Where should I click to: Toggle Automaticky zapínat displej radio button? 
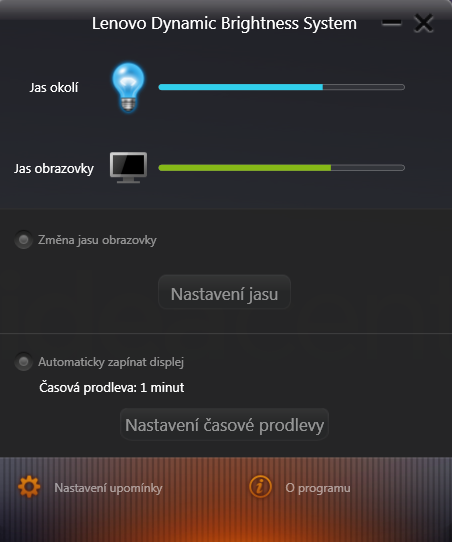pyautogui.click(x=23, y=362)
